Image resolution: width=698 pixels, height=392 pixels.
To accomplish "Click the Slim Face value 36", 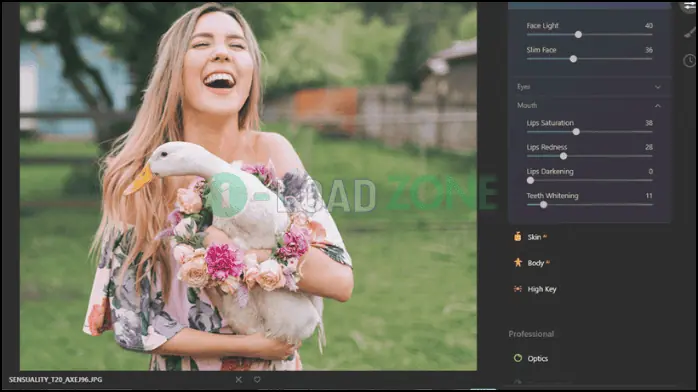I will coord(649,50).
